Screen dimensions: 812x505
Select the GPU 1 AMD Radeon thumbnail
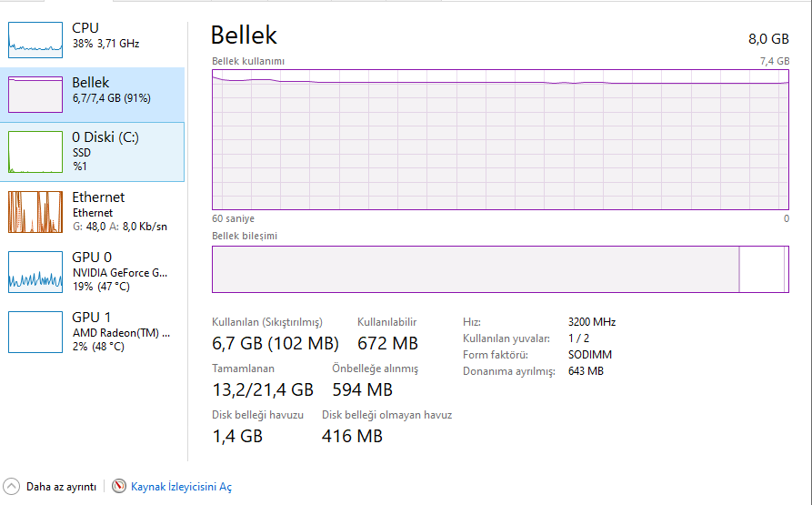pos(35,332)
